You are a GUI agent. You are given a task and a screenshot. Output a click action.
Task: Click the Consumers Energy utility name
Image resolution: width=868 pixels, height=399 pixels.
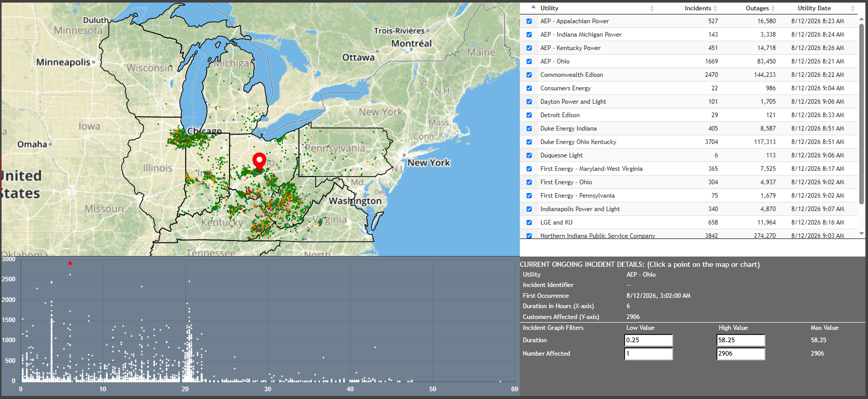(x=566, y=88)
